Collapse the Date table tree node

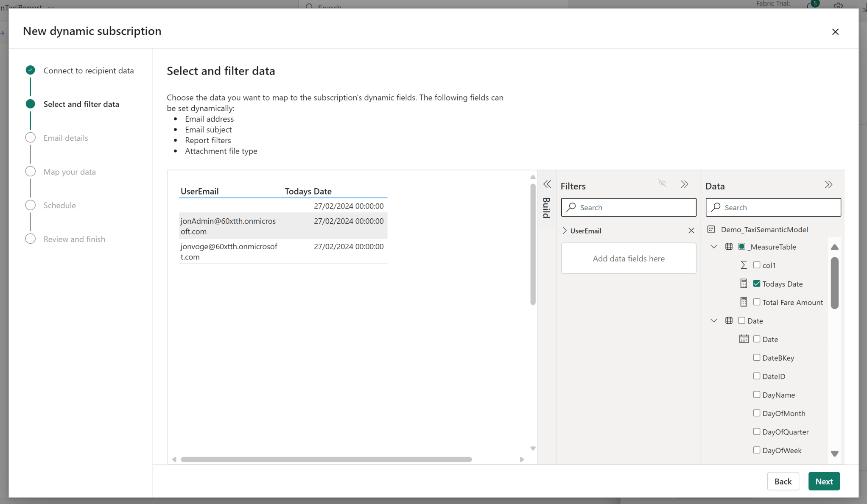coord(713,320)
